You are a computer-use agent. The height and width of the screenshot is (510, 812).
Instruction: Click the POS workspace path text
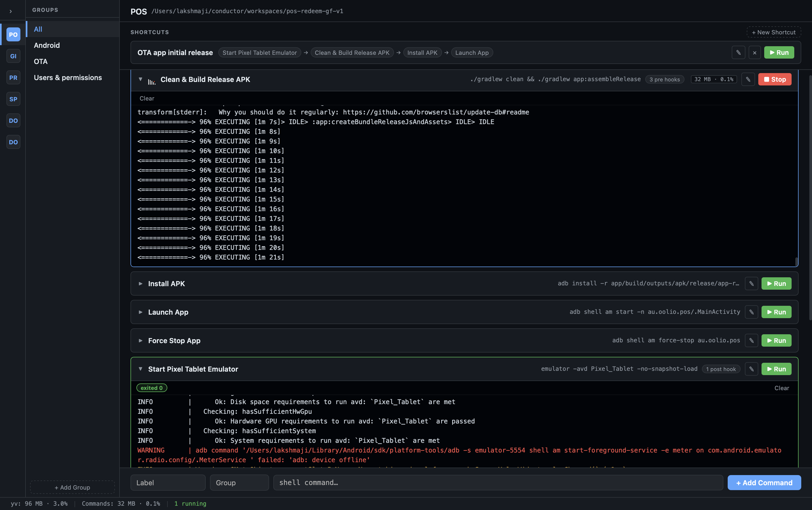pos(247,11)
